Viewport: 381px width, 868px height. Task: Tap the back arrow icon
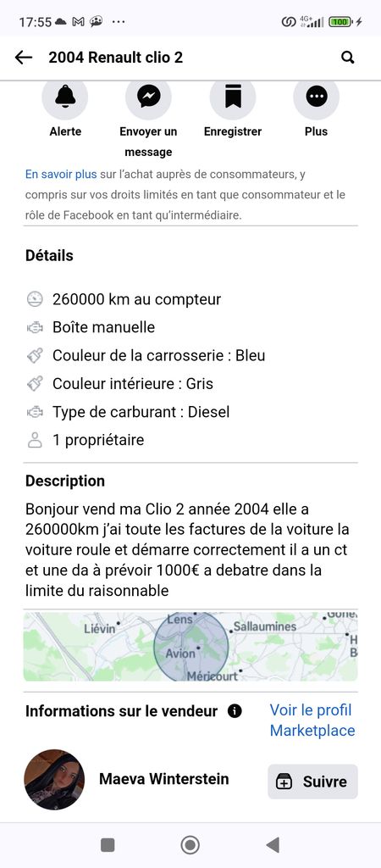click(23, 57)
